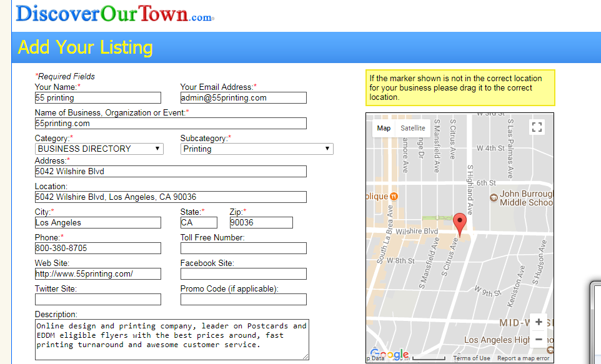Zoom out the map with minus icon
601x364 pixels.
(539, 340)
